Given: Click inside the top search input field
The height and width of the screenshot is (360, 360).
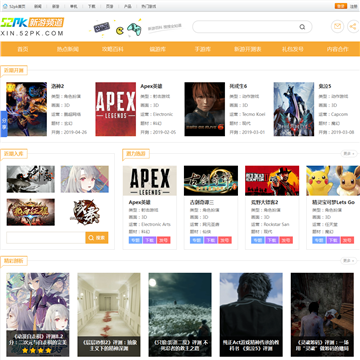Looking at the screenshot, I should [x=246, y=27].
